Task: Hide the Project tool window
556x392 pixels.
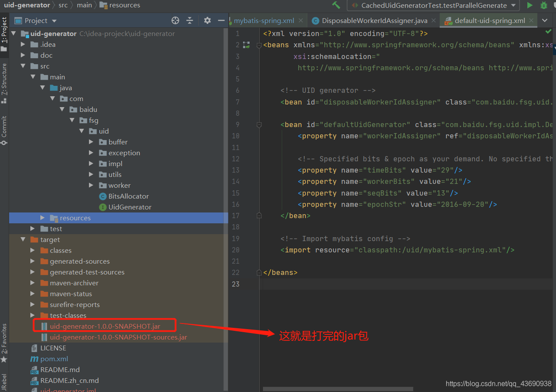Action: pos(221,20)
